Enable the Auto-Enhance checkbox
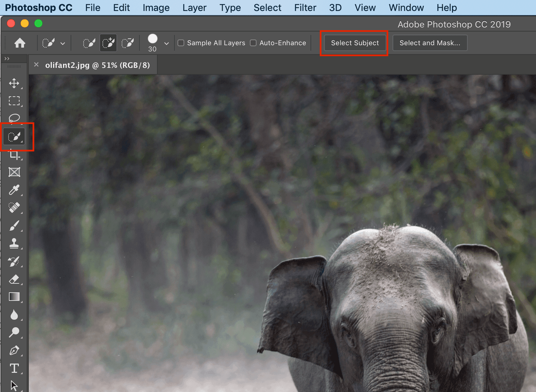Screen dimensions: 536x392 (253, 43)
